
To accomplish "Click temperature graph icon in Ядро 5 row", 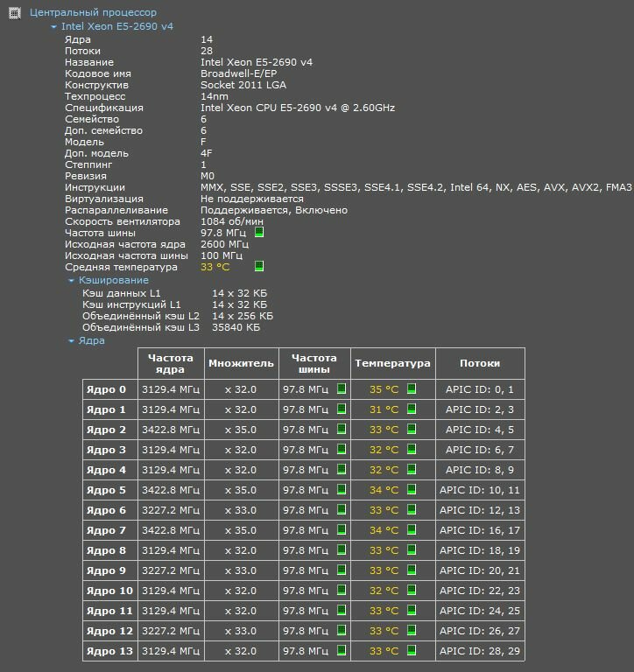I will coord(412,489).
